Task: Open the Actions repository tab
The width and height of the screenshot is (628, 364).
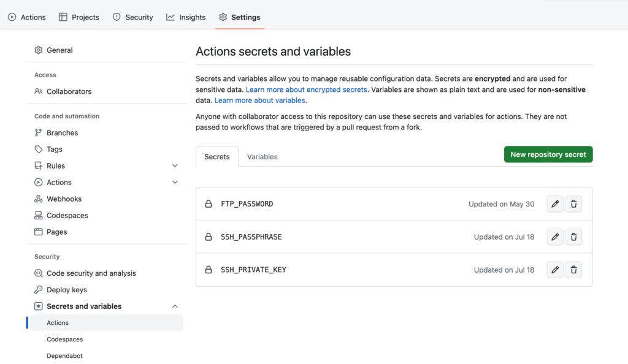Action: coord(27,17)
